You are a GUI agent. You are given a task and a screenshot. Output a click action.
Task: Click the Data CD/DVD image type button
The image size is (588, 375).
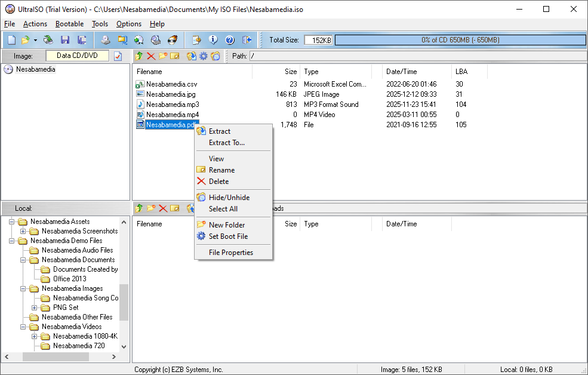click(78, 56)
